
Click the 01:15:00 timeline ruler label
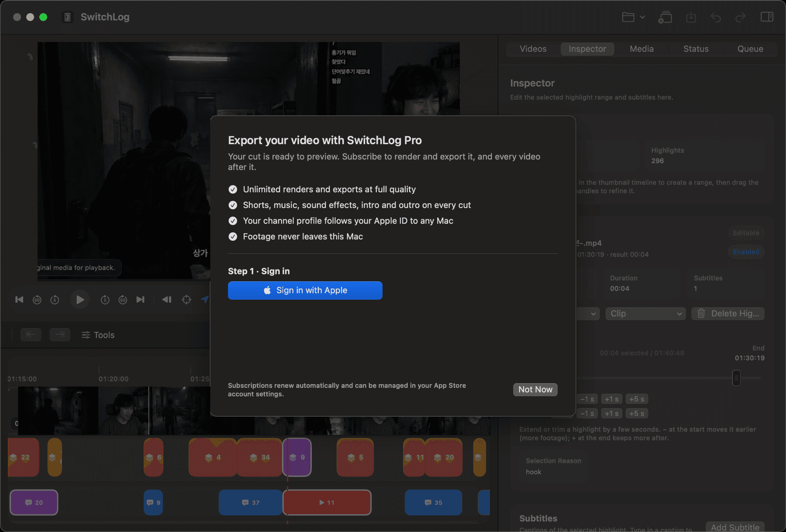(22, 379)
